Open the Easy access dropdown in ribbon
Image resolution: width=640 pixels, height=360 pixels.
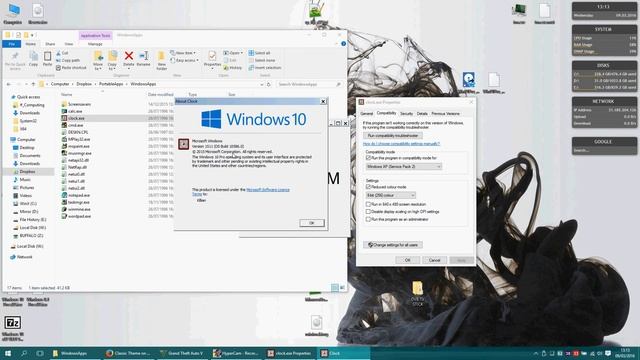184,60
